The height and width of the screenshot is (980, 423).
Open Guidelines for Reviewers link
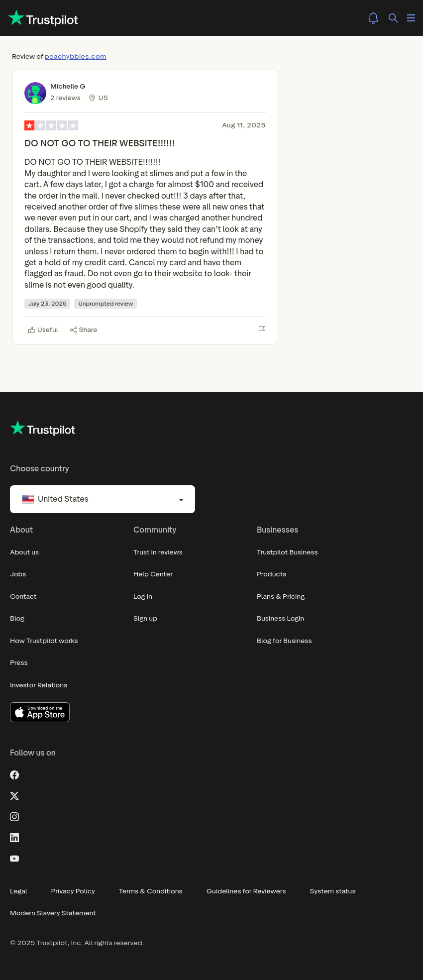pos(246,891)
